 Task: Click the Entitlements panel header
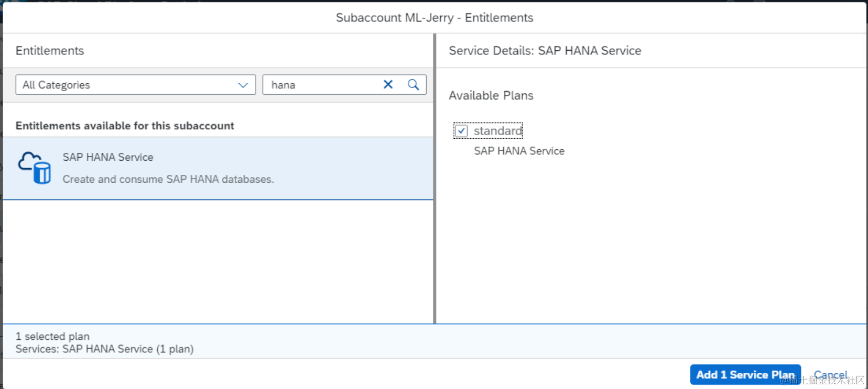tap(50, 51)
